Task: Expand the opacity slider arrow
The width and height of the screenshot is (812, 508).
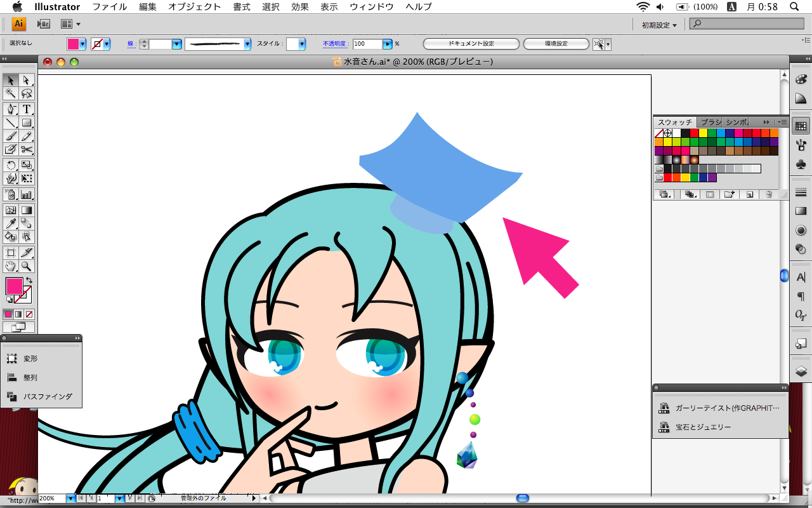Action: (387, 44)
